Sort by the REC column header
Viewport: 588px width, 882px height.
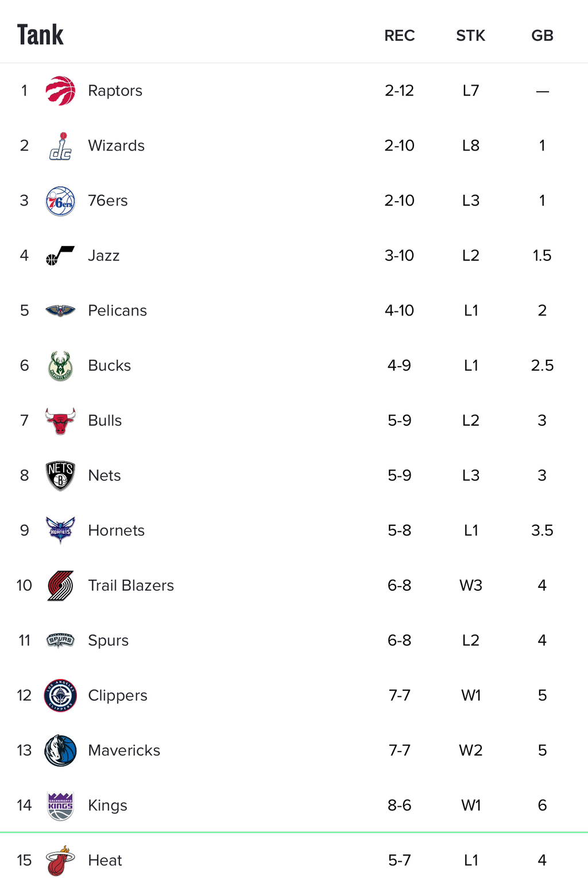click(400, 36)
